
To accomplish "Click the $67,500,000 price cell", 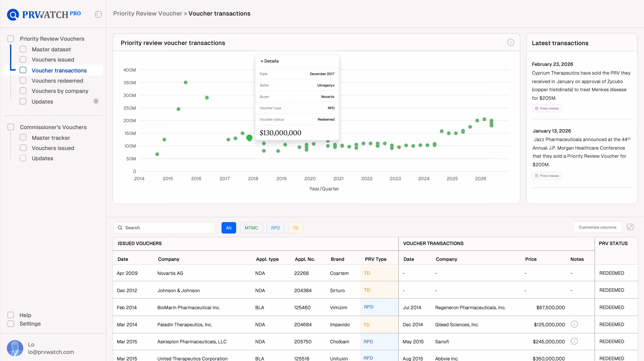I will [x=551, y=307].
